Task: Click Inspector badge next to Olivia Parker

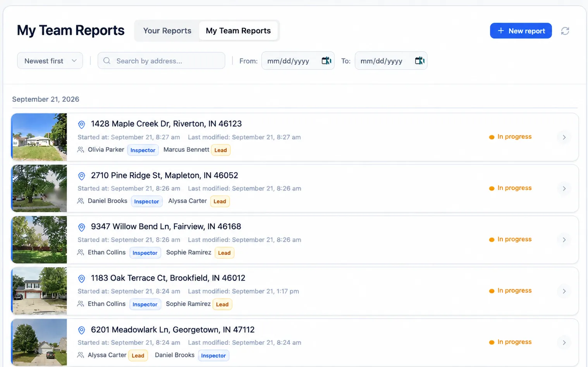Action: tap(143, 150)
